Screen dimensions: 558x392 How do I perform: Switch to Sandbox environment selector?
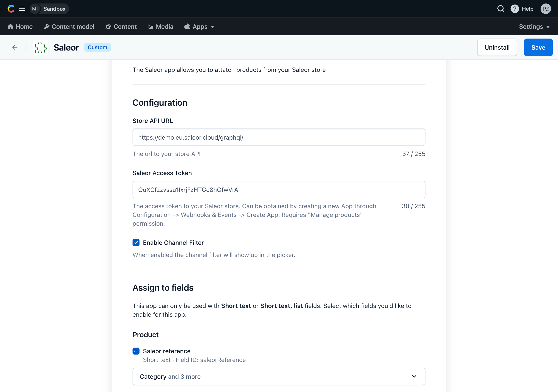49,9
